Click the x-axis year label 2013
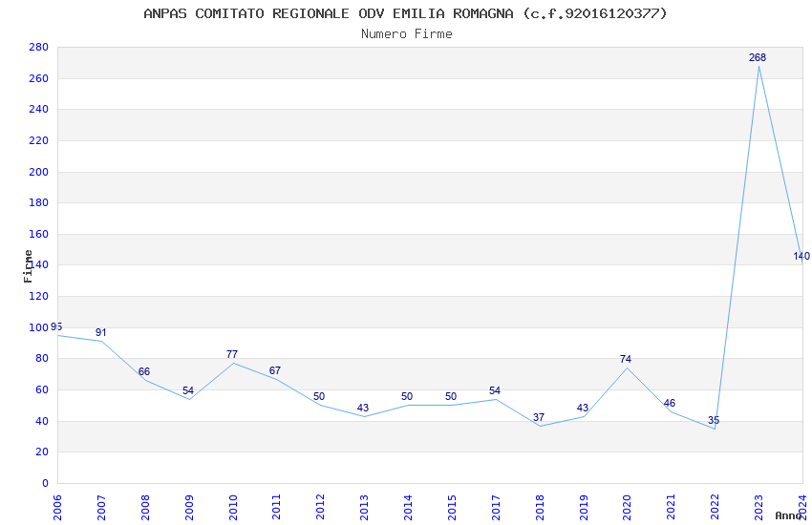The width and height of the screenshot is (812, 525). [364, 507]
